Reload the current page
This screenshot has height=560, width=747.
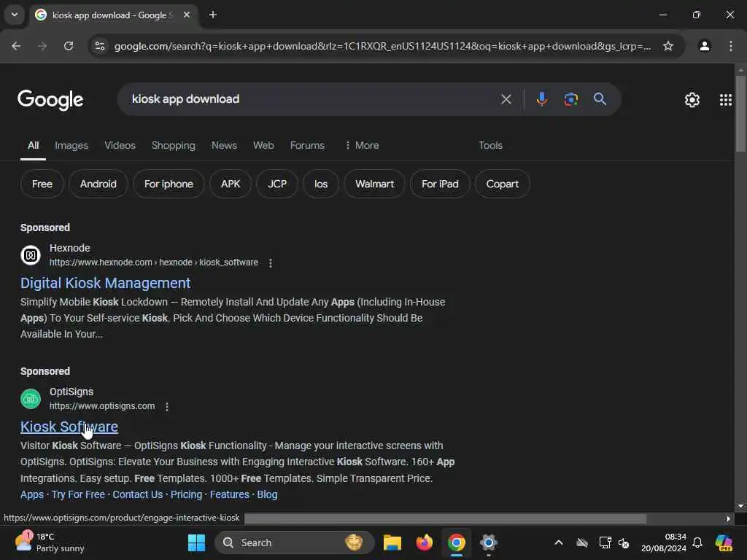click(69, 46)
